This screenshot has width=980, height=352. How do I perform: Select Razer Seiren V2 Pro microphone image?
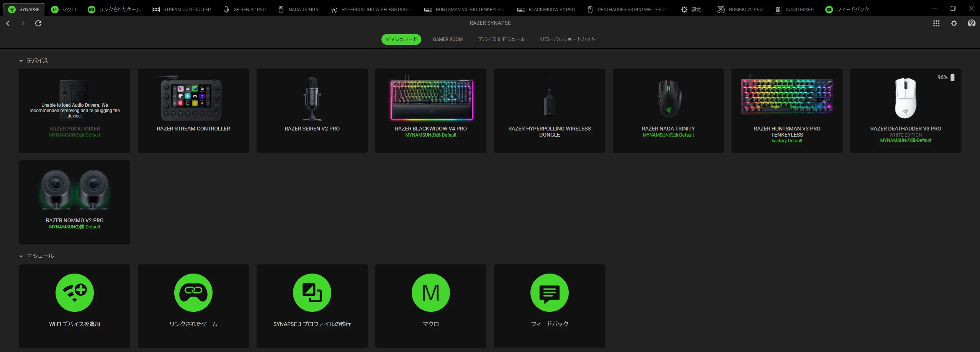pyautogui.click(x=312, y=99)
